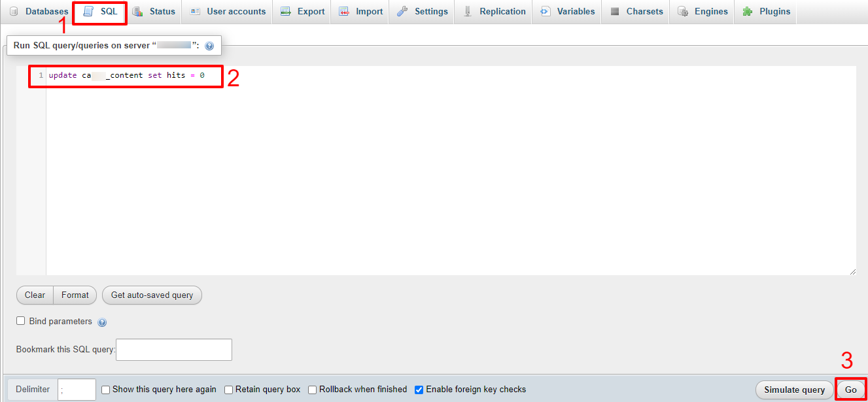Open the Variables tab
Image resolution: width=868 pixels, height=402 pixels.
(x=568, y=12)
